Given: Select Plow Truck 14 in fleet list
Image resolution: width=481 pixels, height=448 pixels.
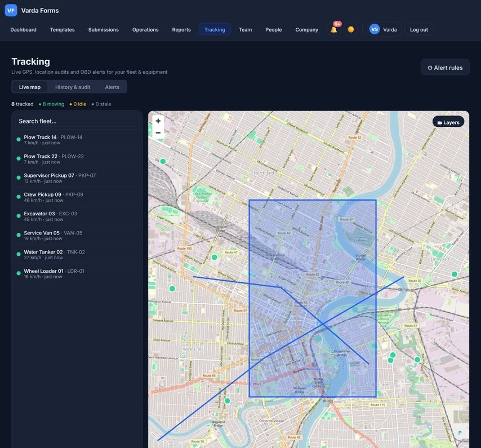Looking at the screenshot, I should coord(77,140).
